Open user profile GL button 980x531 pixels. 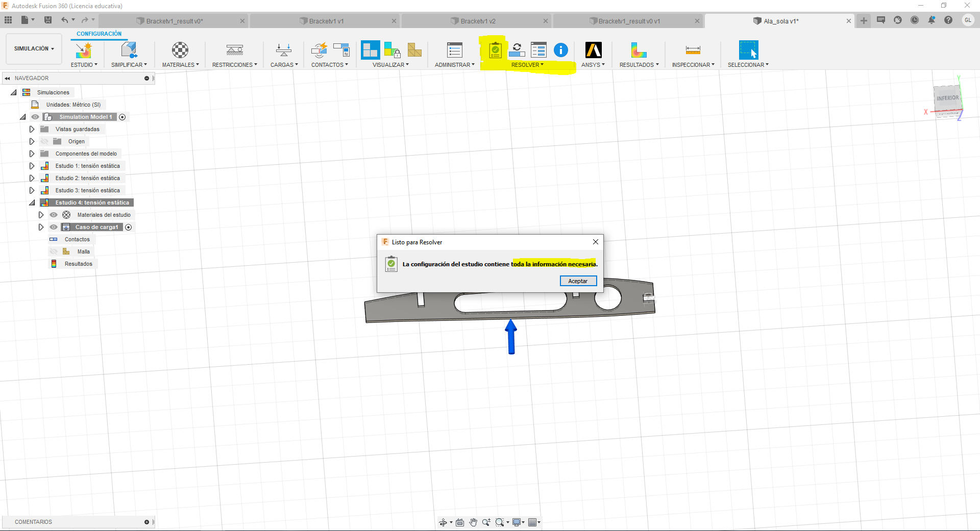[x=968, y=20]
